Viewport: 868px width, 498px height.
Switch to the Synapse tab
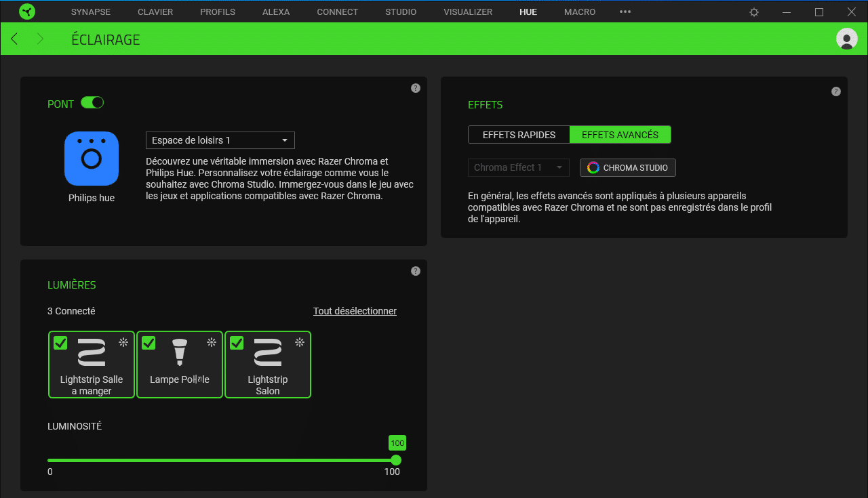click(91, 12)
